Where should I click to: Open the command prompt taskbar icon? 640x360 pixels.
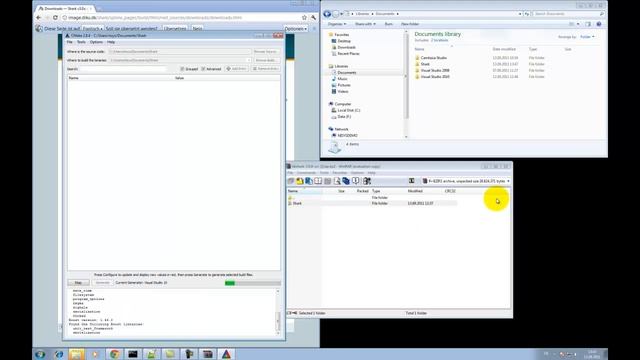pos(133,354)
